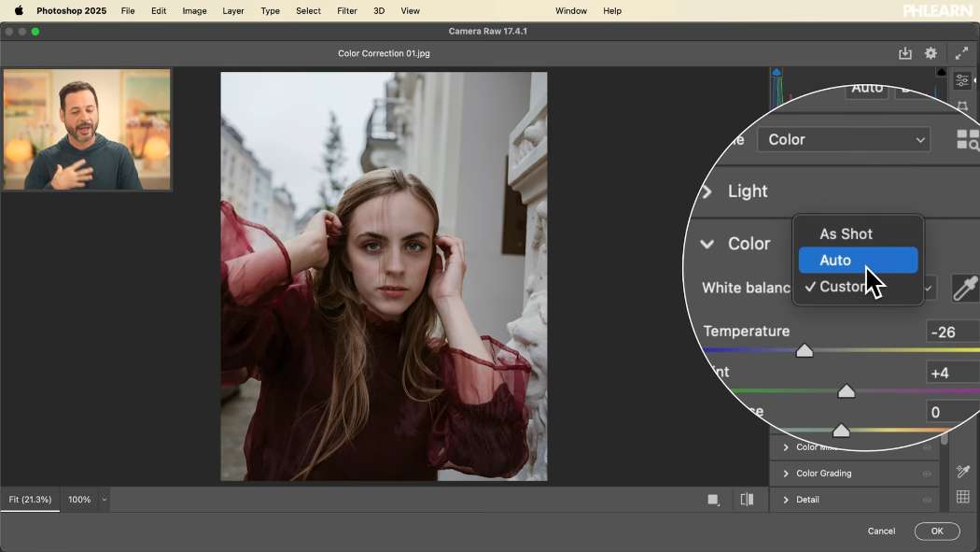Collapse the Color panel
The image size is (980, 552).
707,244
